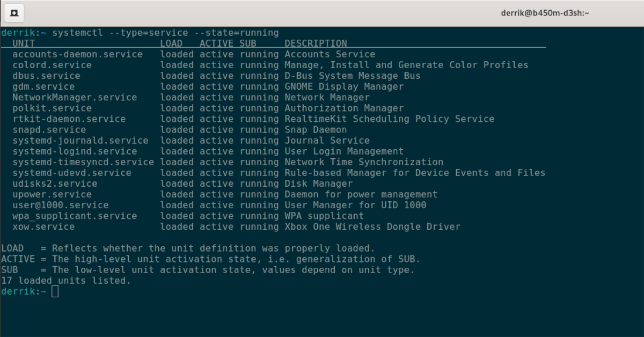Select the Network Manager description
Viewport: 644px width, 337px height.
click(x=327, y=97)
